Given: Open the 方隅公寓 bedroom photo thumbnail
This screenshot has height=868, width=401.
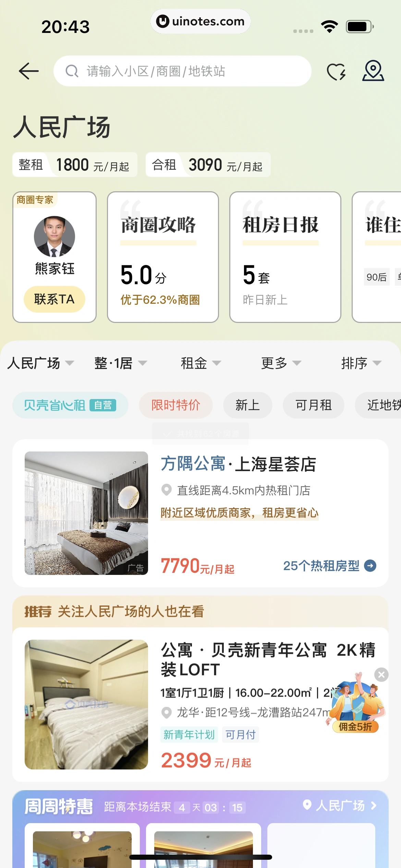Looking at the screenshot, I should [86, 513].
